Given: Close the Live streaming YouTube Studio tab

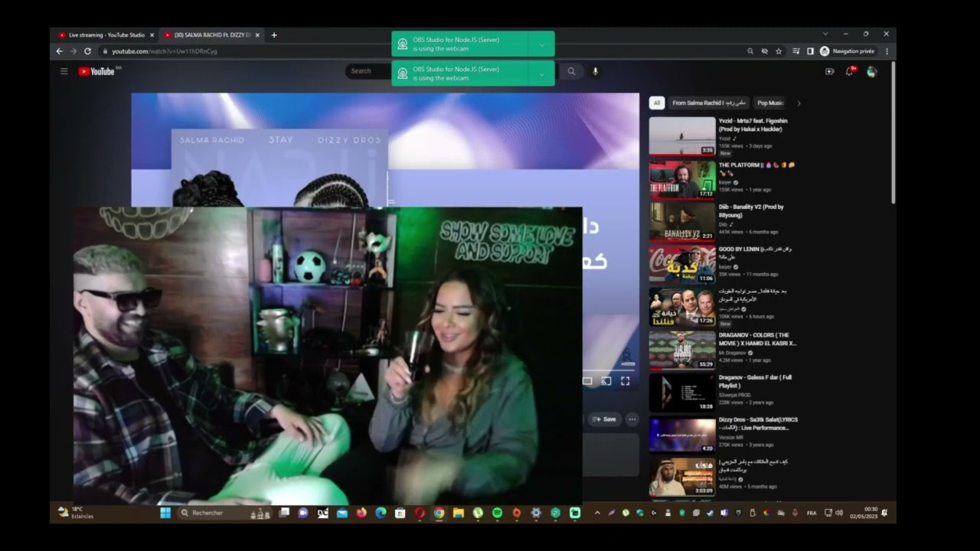Looking at the screenshot, I should pos(152,34).
